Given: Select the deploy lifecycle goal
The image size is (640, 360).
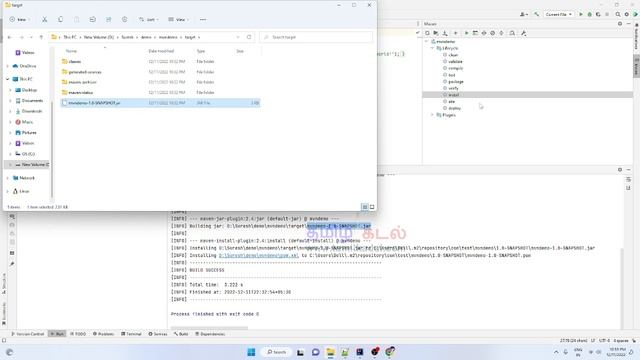Looking at the screenshot, I should pos(454,108).
